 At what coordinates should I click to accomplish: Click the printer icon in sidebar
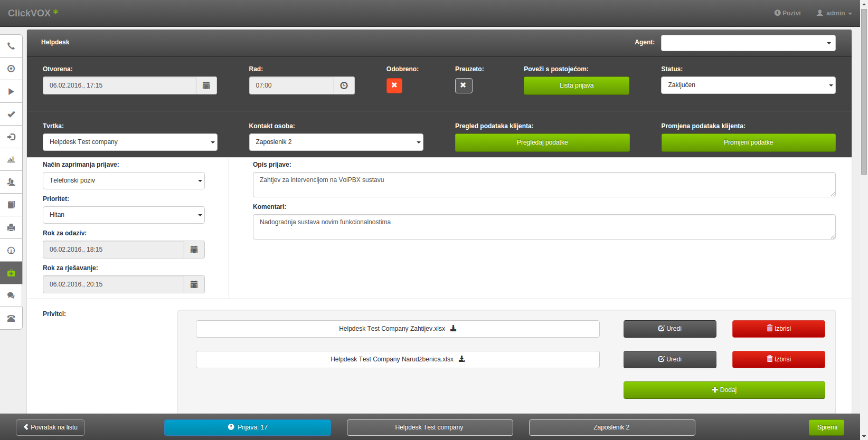[x=11, y=227]
